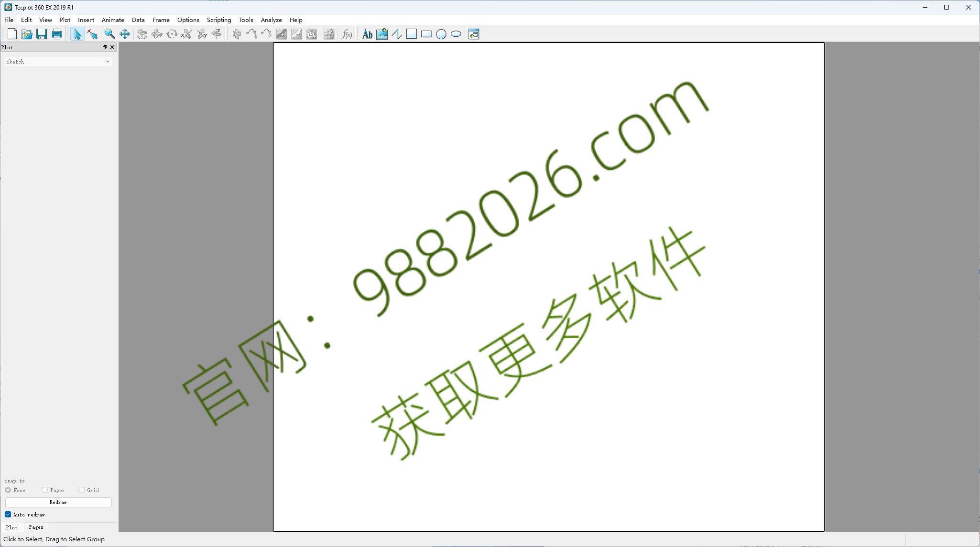Image resolution: width=980 pixels, height=547 pixels.
Task: Open the Tools menu
Action: tap(246, 20)
